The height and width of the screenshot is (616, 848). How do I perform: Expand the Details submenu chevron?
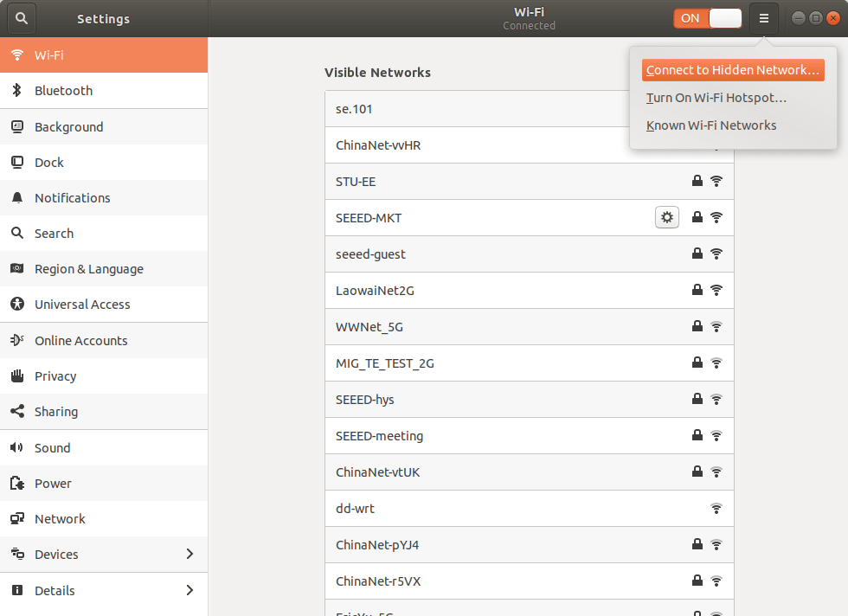click(x=190, y=590)
